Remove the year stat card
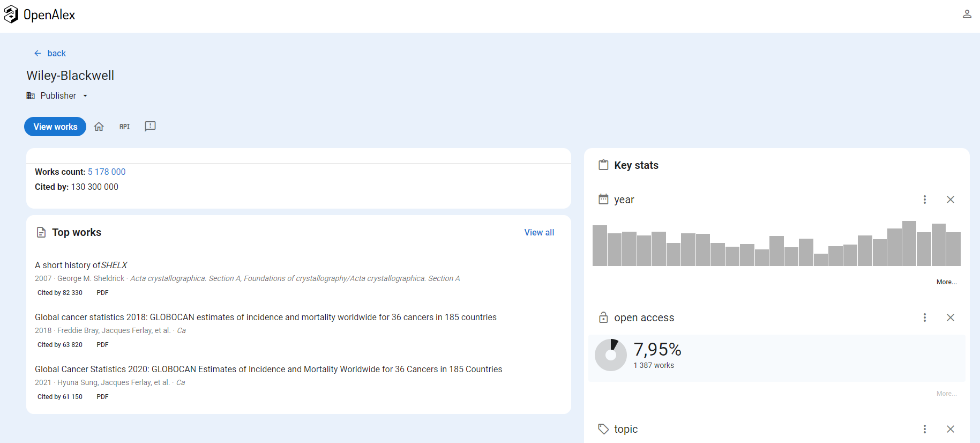This screenshot has width=980, height=443. (951, 200)
